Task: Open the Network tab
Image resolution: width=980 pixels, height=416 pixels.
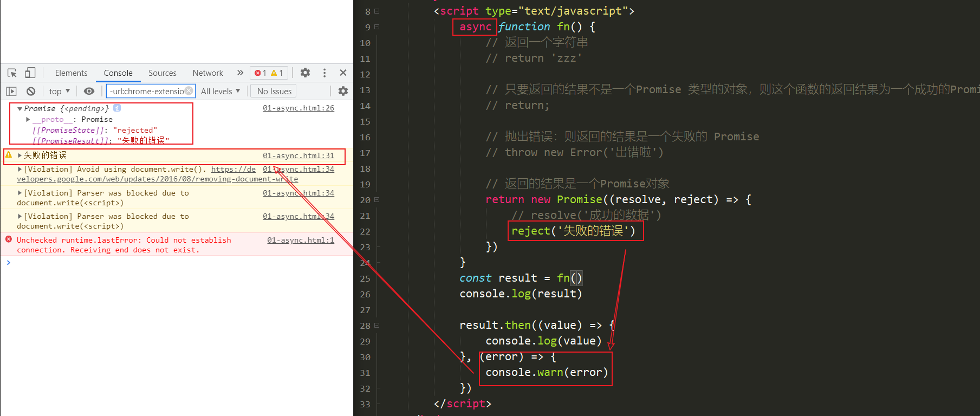Action: tap(208, 73)
